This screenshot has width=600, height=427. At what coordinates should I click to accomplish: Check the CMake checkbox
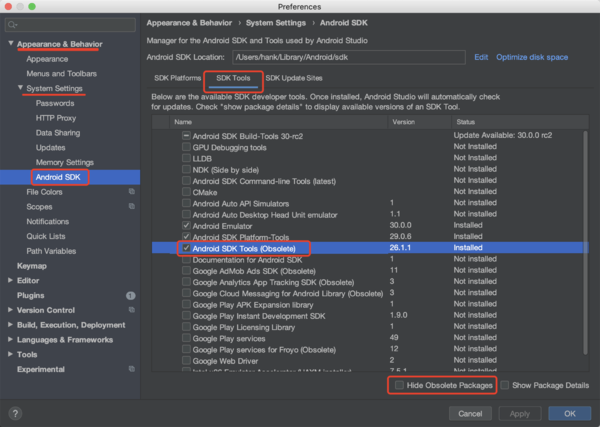(x=186, y=191)
